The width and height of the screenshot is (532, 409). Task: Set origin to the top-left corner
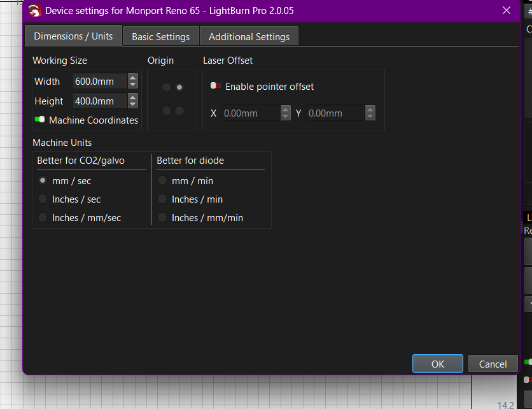(x=167, y=87)
